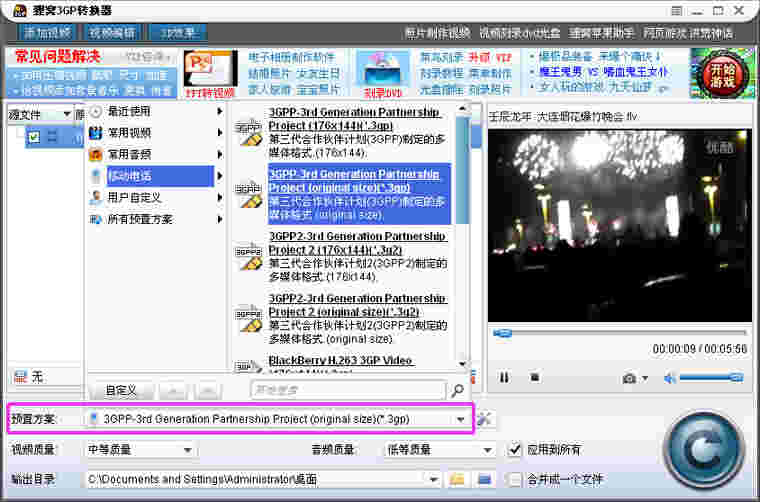Expand the 常用视频 submenu arrow
The height and width of the screenshot is (502, 760).
coord(220,133)
